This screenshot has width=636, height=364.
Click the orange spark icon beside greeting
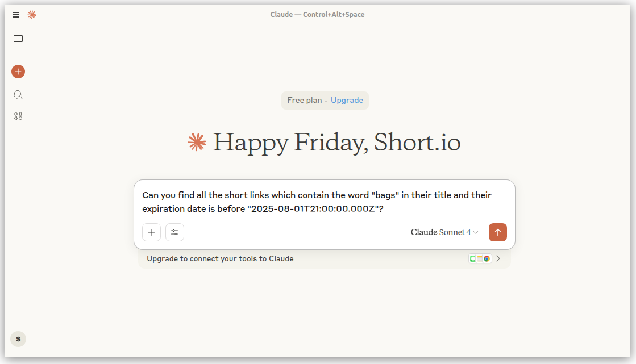pyautogui.click(x=197, y=143)
